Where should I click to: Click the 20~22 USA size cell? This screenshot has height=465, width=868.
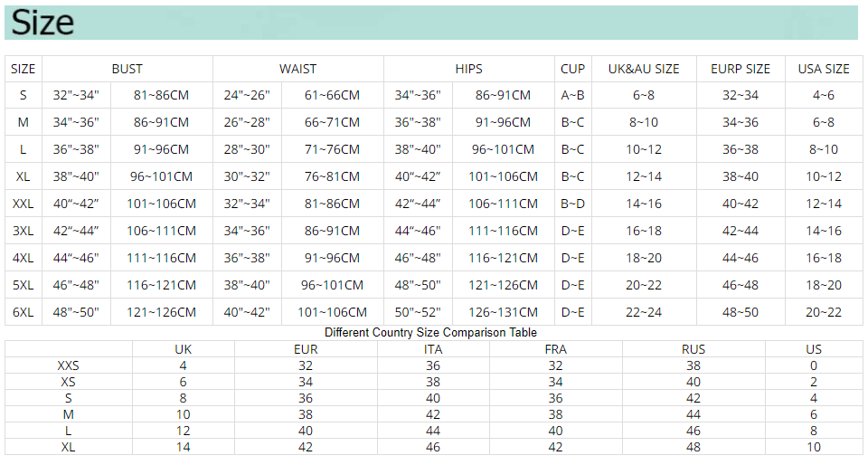click(x=824, y=312)
